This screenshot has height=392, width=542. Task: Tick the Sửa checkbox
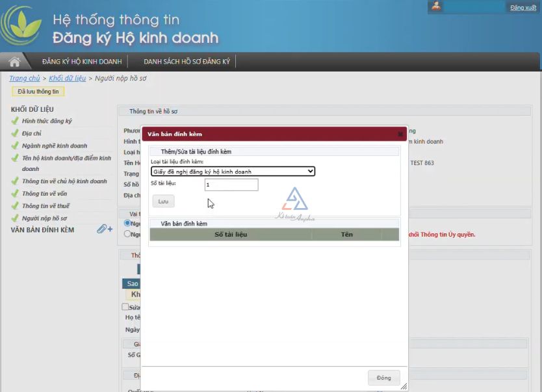pos(125,307)
